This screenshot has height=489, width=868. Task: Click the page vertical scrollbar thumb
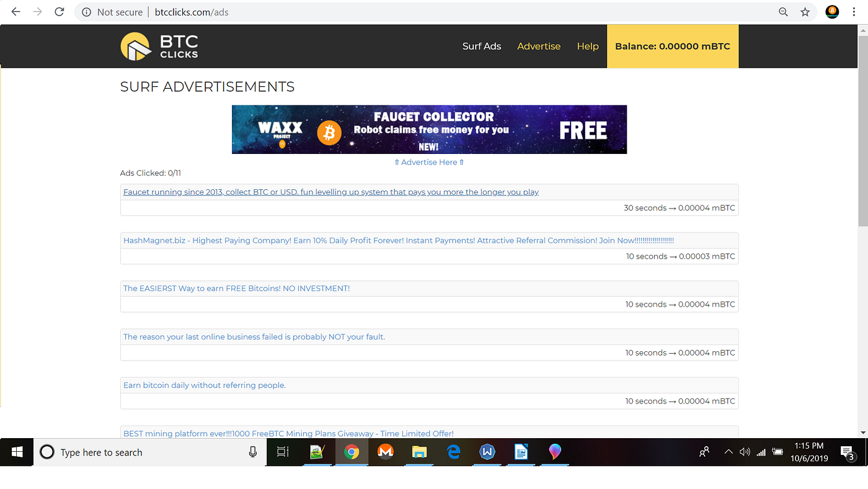(862, 130)
